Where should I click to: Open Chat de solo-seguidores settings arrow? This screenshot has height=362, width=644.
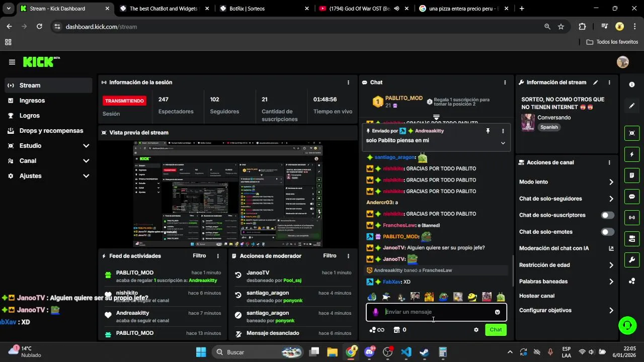click(611, 199)
